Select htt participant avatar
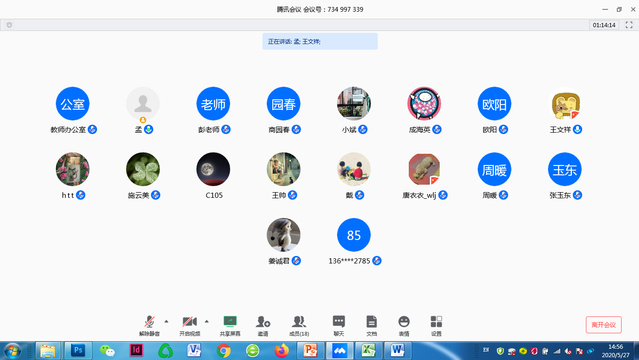Screen dimensions: 639x360 click(73, 169)
